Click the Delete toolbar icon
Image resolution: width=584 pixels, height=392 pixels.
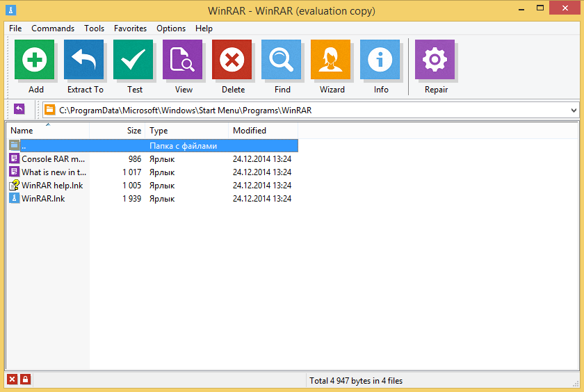tap(232, 60)
